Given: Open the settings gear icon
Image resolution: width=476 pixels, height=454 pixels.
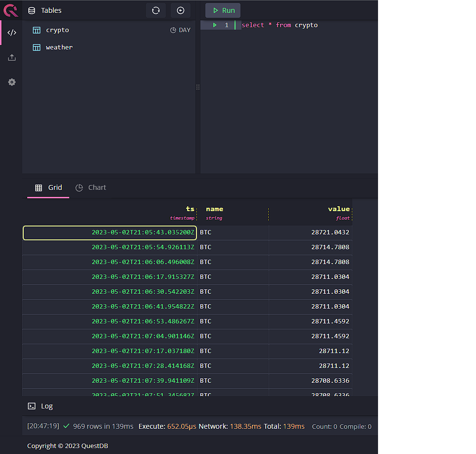Looking at the screenshot, I should point(12,82).
